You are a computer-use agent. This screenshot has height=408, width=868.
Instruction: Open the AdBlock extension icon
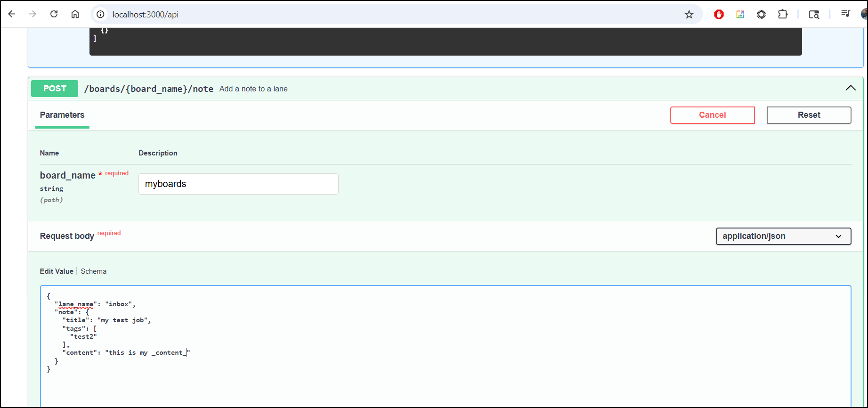(x=719, y=15)
